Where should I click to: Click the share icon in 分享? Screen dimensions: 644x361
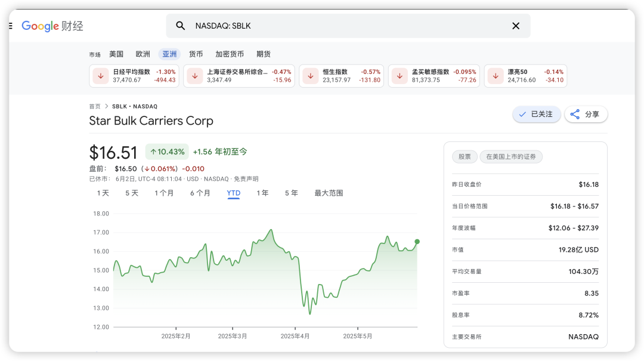[575, 115]
